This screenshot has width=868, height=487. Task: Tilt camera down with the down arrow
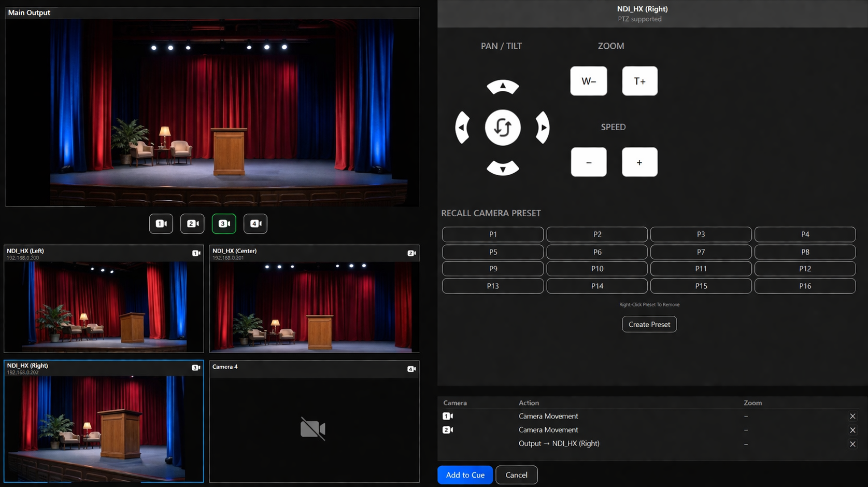pyautogui.click(x=502, y=168)
